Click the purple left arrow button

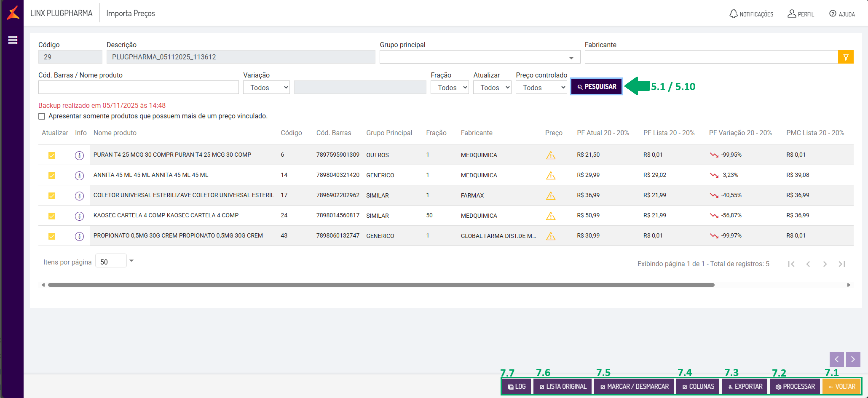tap(837, 359)
